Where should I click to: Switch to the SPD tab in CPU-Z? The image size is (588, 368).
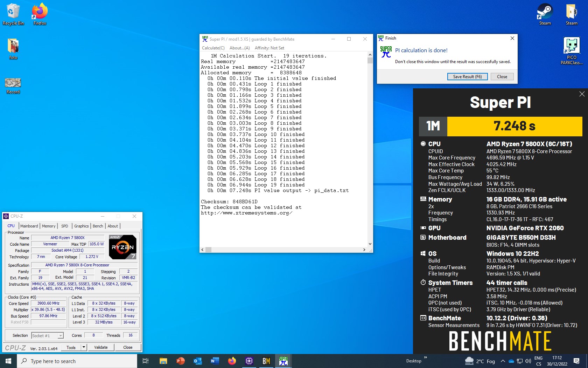click(65, 226)
